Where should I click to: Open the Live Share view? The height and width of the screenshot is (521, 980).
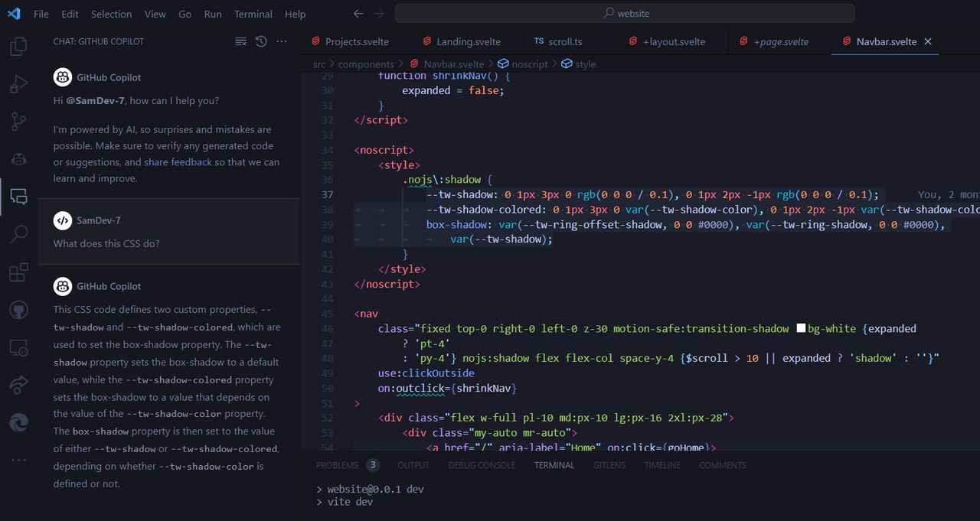18,385
